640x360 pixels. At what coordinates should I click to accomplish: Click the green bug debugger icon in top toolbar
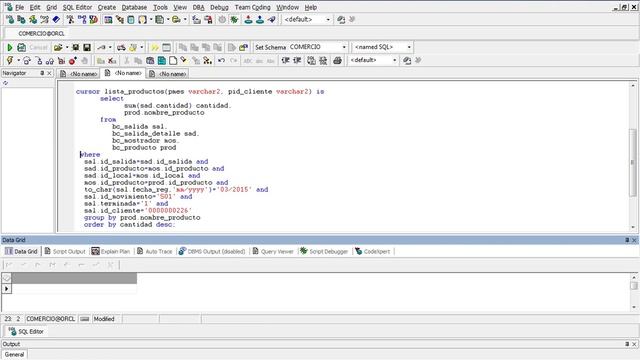[234, 19]
